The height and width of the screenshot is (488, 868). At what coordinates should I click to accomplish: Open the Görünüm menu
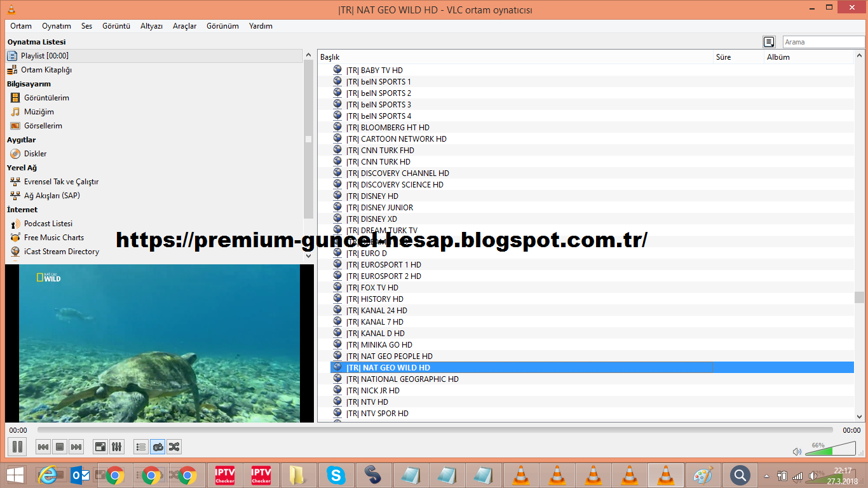pyautogui.click(x=222, y=26)
